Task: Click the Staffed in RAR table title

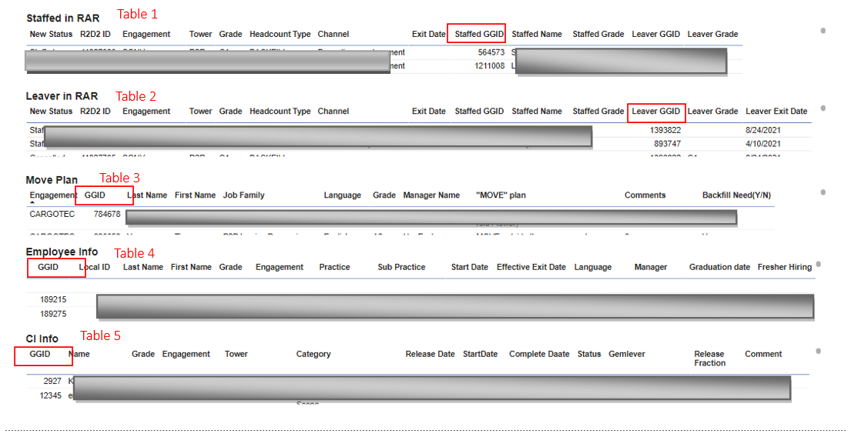Action: click(x=62, y=18)
